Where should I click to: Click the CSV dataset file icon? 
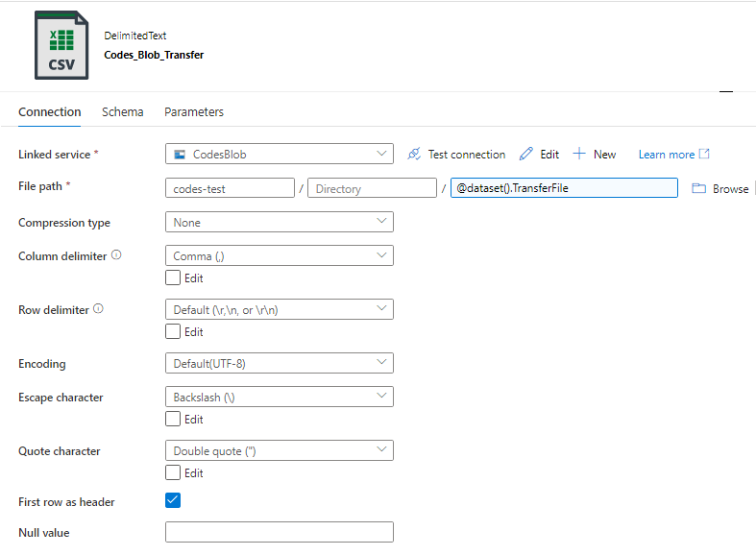point(61,45)
